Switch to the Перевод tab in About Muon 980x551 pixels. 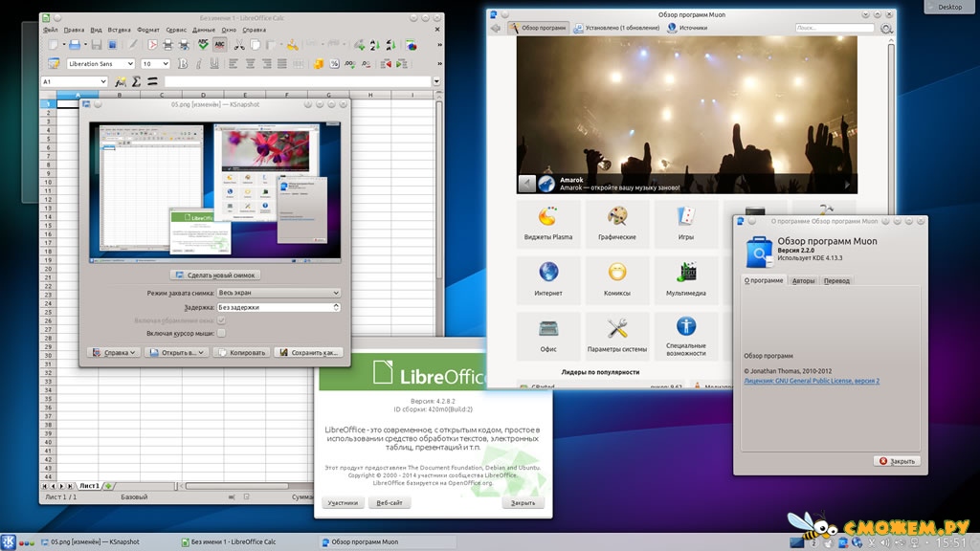[x=836, y=280]
